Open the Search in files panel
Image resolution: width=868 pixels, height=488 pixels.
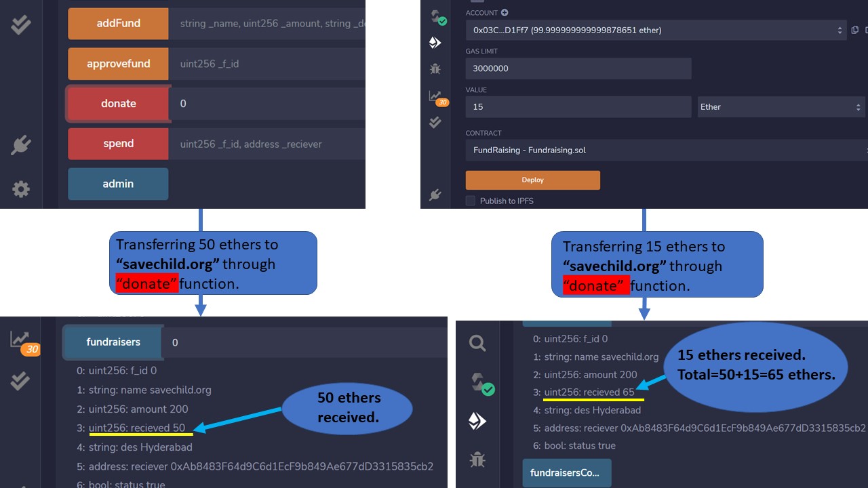tap(477, 343)
